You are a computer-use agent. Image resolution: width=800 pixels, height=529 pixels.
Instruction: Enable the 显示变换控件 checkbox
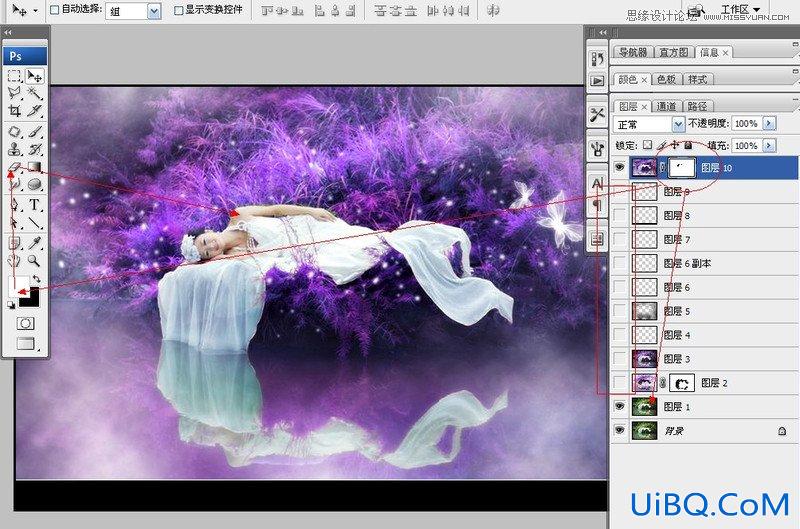pyautogui.click(x=178, y=10)
